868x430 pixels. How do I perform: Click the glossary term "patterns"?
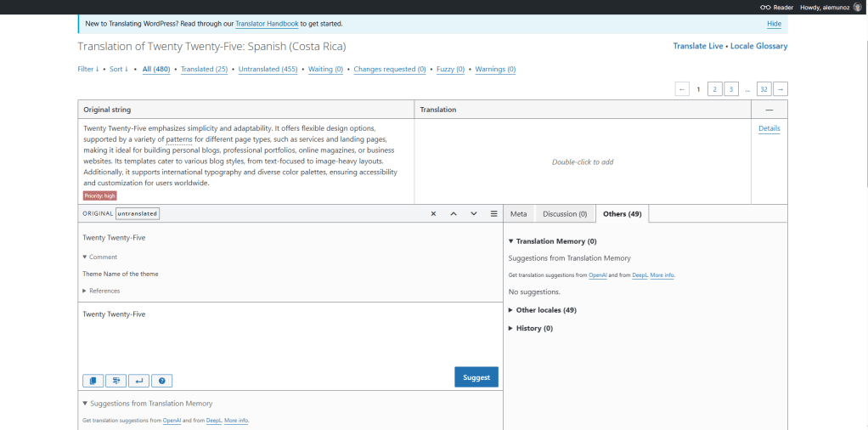pyautogui.click(x=178, y=139)
